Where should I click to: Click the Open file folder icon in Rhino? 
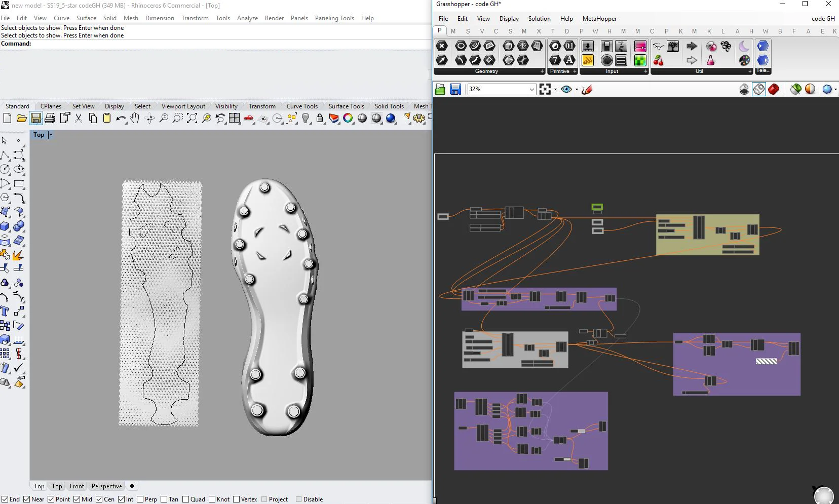coord(21,118)
